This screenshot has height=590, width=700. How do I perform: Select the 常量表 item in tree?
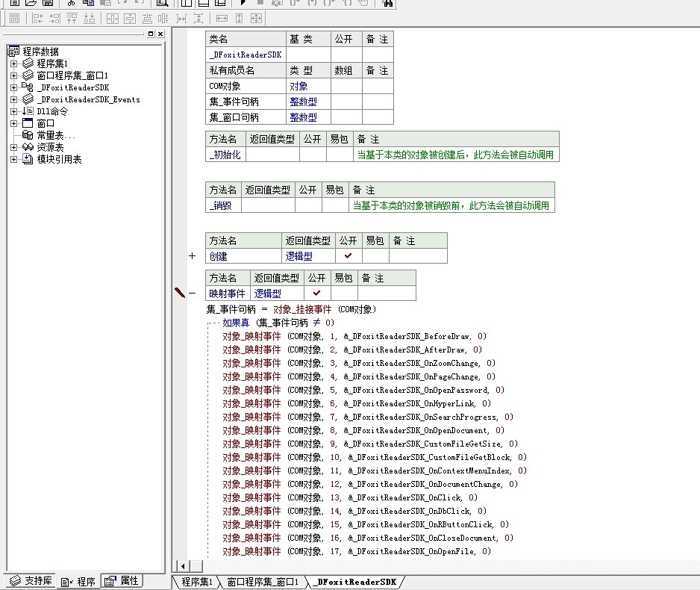click(56, 136)
